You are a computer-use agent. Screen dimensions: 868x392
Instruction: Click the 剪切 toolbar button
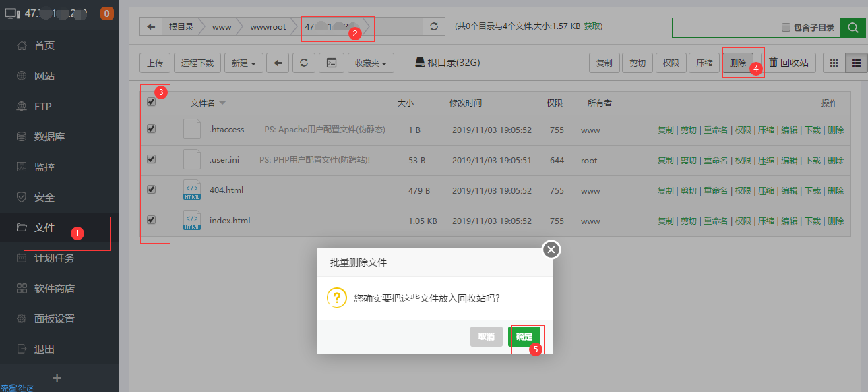coord(638,63)
